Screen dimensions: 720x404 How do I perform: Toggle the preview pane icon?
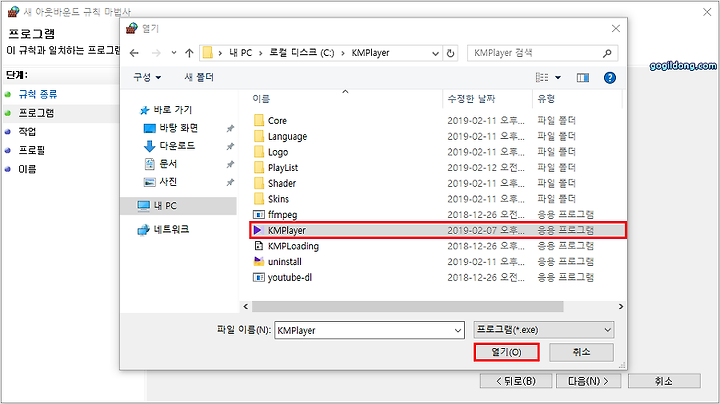pyautogui.click(x=583, y=78)
